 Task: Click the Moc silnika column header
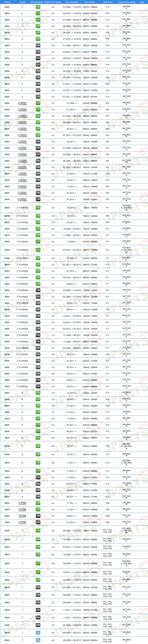(90, 2)
